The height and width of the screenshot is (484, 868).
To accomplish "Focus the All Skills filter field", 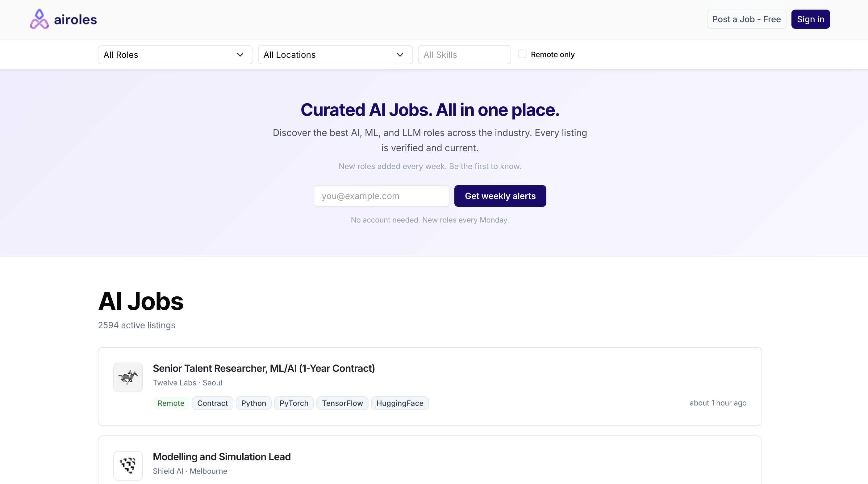I will (x=464, y=55).
